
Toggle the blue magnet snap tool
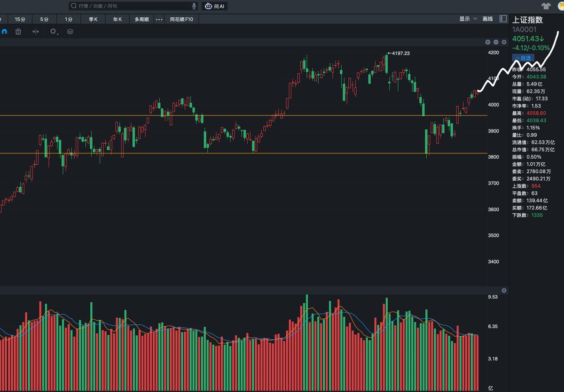4,31
